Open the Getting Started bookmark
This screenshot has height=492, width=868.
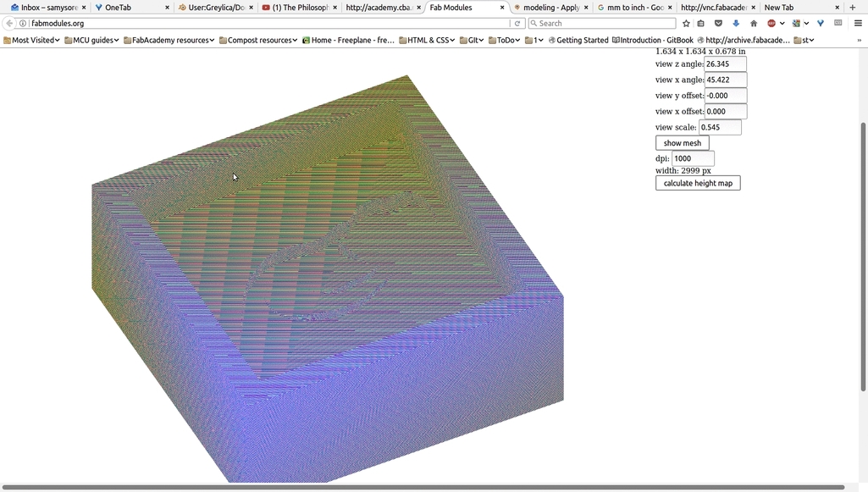578,40
